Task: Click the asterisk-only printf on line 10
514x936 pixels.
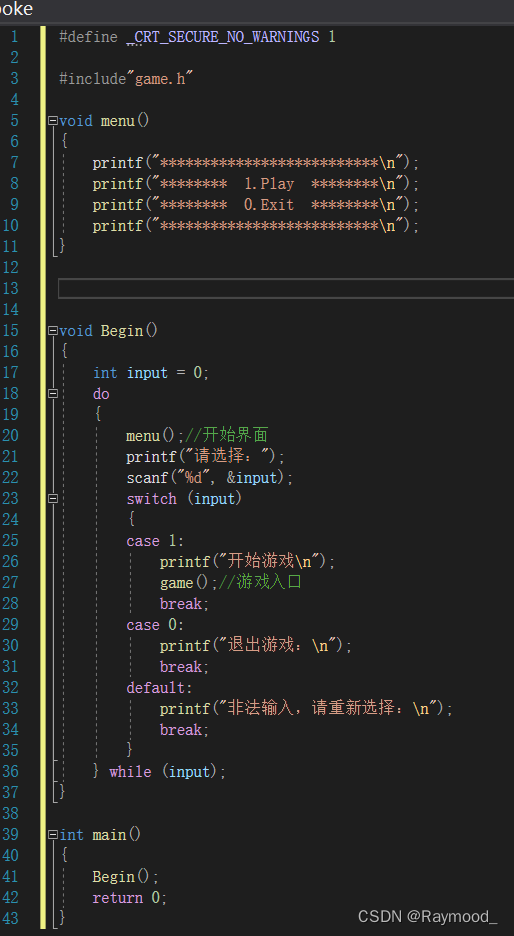Action: pyautogui.click(x=256, y=226)
